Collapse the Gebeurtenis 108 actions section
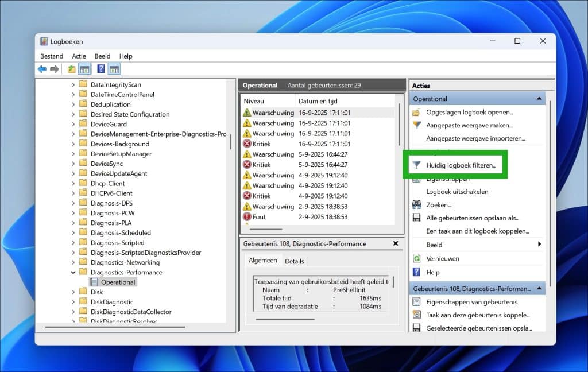The image size is (588, 372). tap(539, 288)
